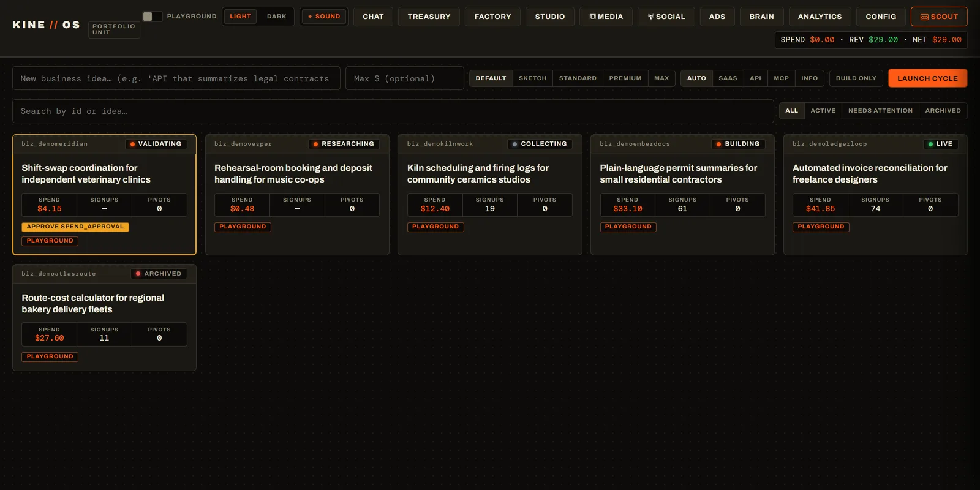Click Launch Cycle button
Image resolution: width=980 pixels, height=490 pixels.
pyautogui.click(x=927, y=78)
